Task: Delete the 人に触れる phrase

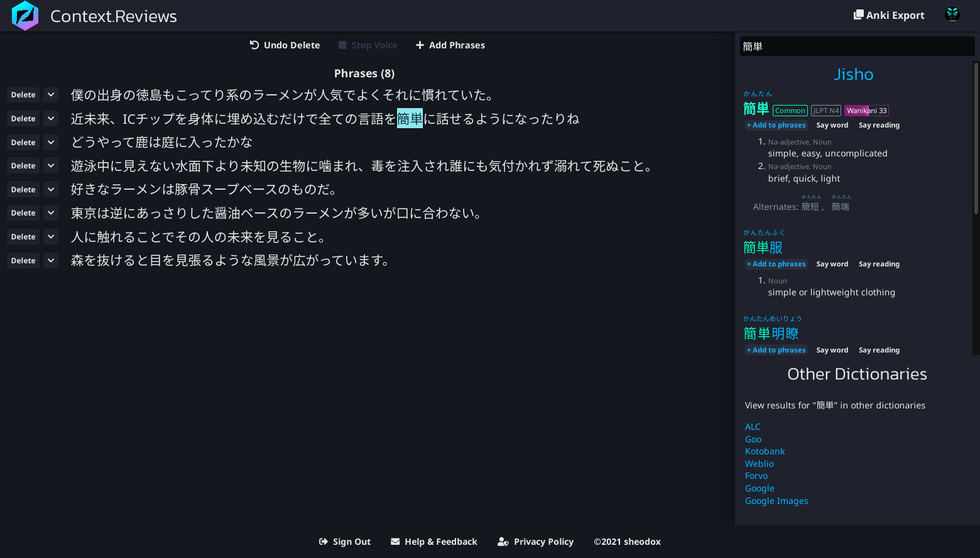Action: click(23, 237)
